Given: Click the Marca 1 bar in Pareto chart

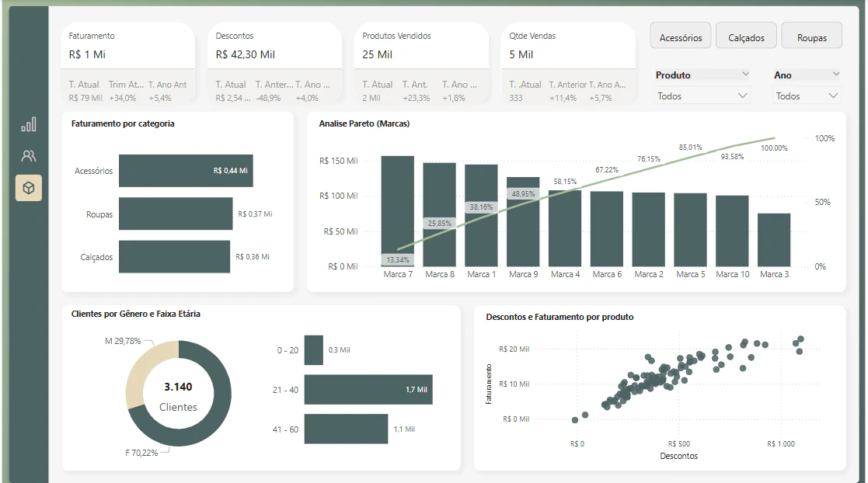Looking at the screenshot, I should click(x=481, y=216).
